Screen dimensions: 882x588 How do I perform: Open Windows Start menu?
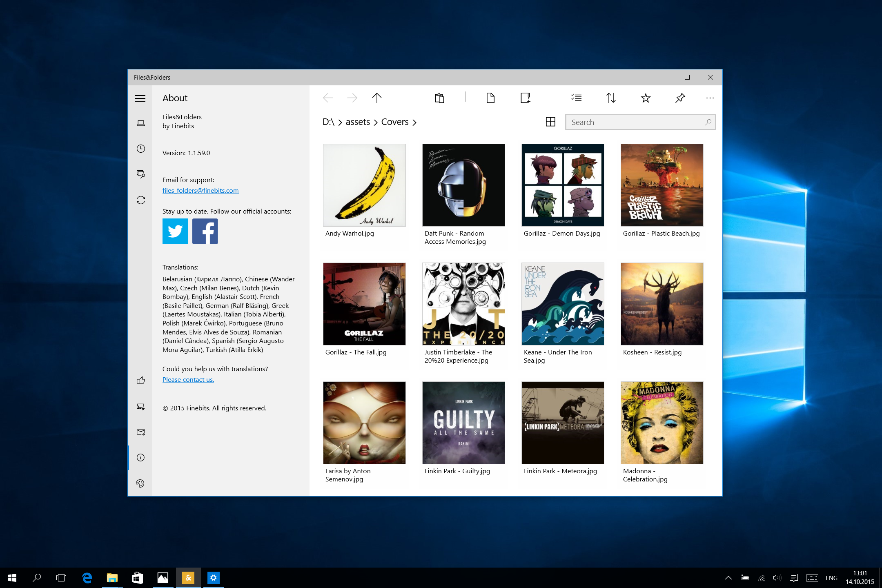(12, 578)
